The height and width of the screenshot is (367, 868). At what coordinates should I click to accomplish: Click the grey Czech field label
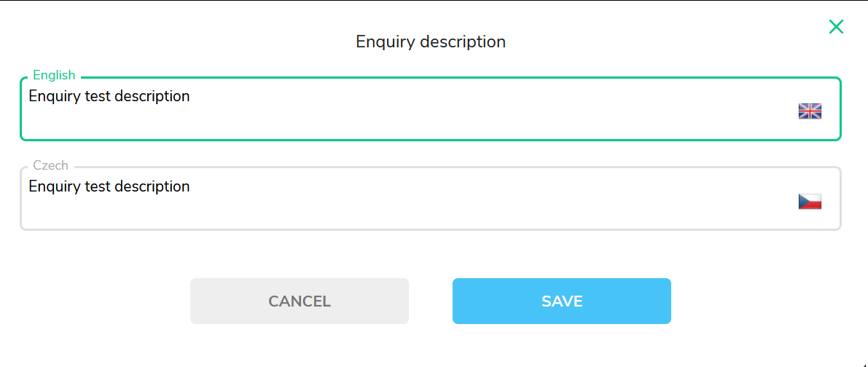click(x=51, y=165)
